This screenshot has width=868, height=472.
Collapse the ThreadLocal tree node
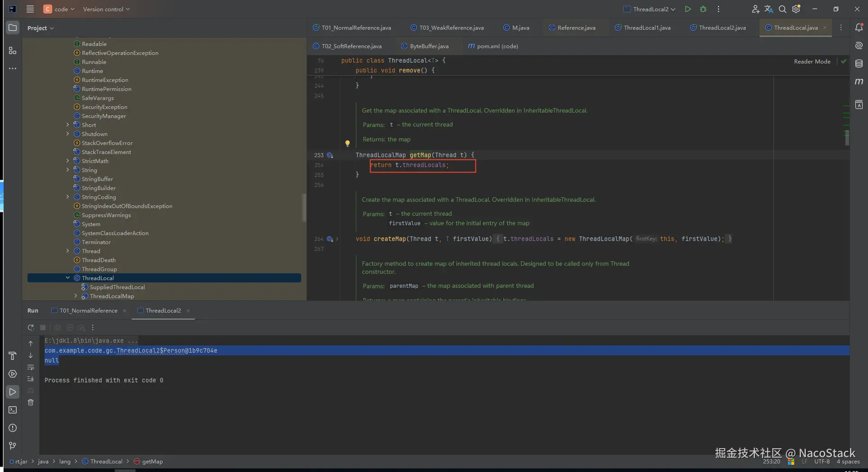point(68,278)
